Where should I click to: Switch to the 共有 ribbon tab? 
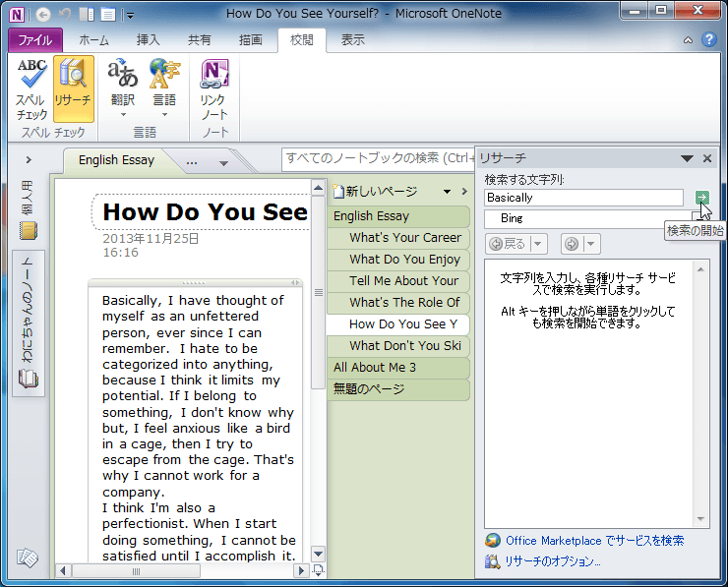tap(199, 40)
